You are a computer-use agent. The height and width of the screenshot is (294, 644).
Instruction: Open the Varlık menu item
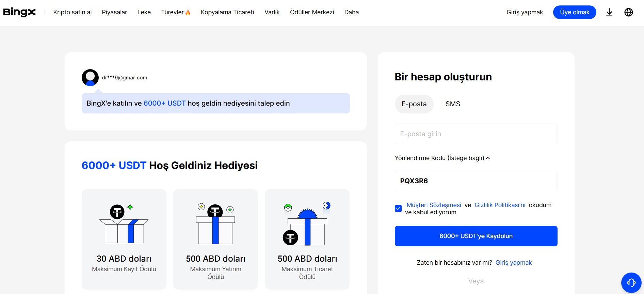click(x=272, y=12)
